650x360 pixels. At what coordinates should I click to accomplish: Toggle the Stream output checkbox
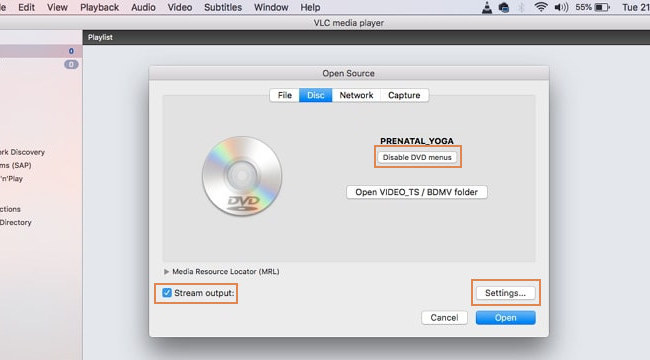click(167, 293)
